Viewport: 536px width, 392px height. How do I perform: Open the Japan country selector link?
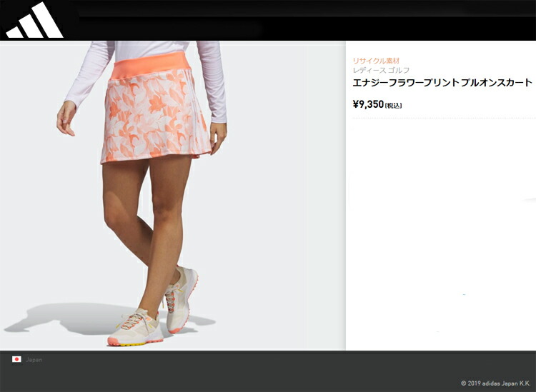pos(34,360)
